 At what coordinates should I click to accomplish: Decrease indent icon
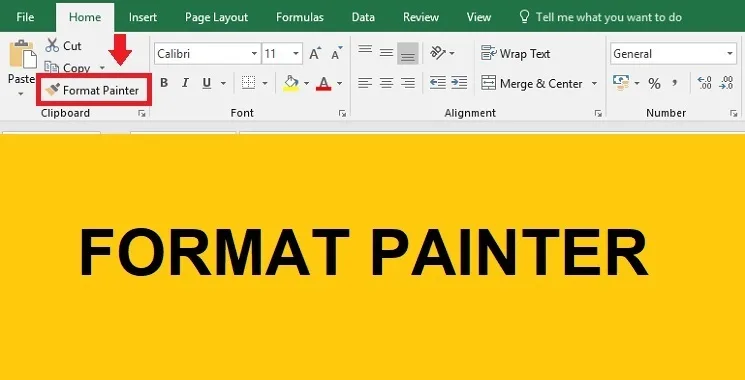point(438,83)
